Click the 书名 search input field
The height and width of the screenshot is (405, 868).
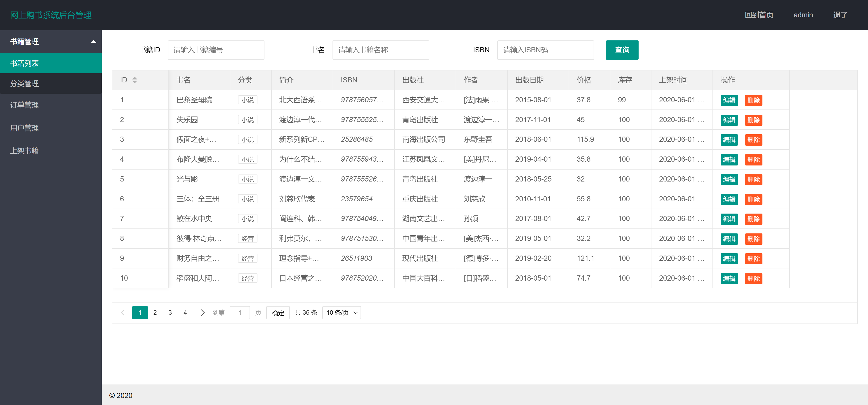pyautogui.click(x=380, y=50)
